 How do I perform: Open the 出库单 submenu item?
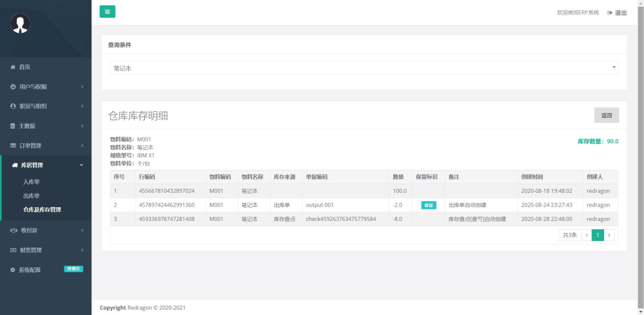[31, 196]
